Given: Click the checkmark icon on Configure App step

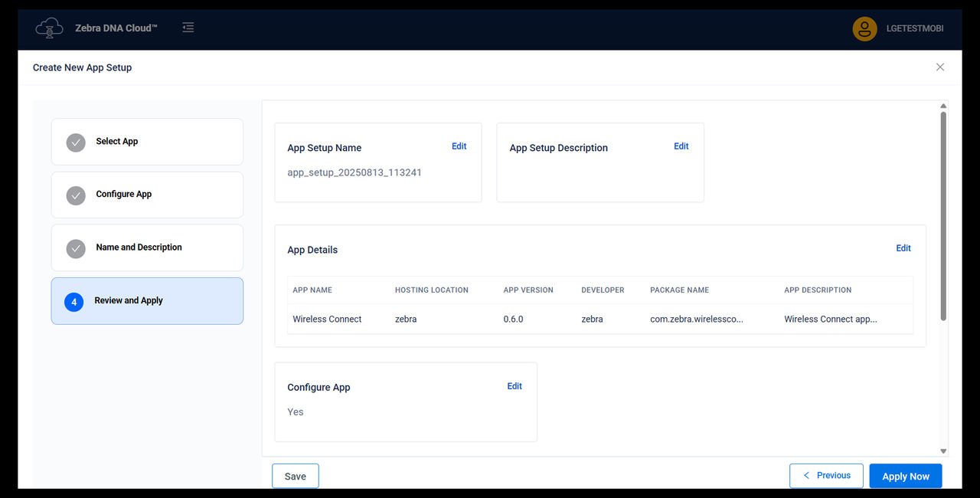Looking at the screenshot, I should coord(75,195).
